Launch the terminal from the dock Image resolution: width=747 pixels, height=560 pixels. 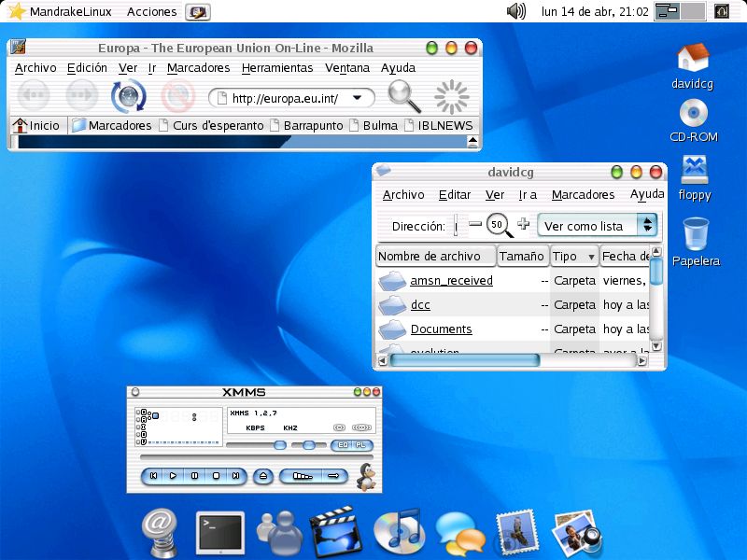coord(220,532)
